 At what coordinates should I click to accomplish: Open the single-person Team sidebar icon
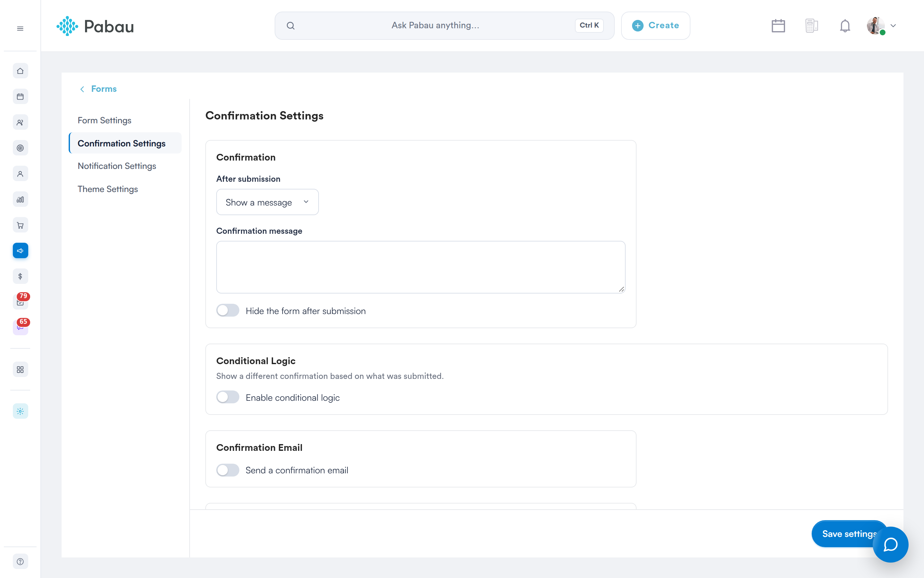20,173
